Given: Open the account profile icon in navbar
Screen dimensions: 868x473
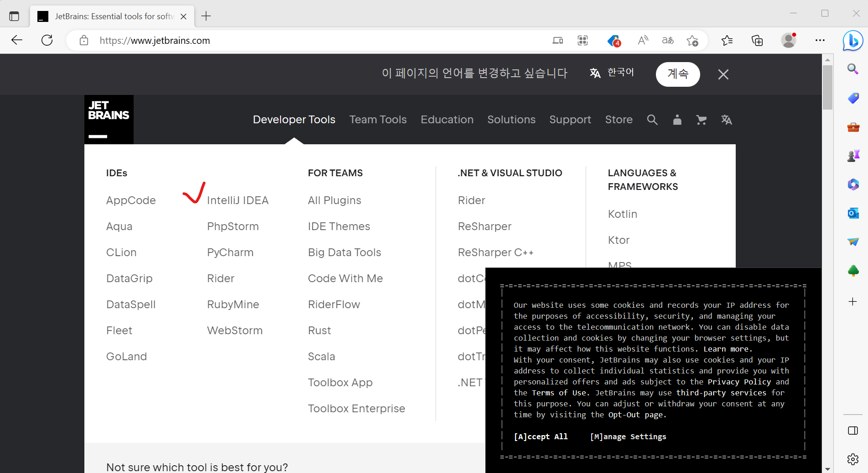Looking at the screenshot, I should point(677,120).
